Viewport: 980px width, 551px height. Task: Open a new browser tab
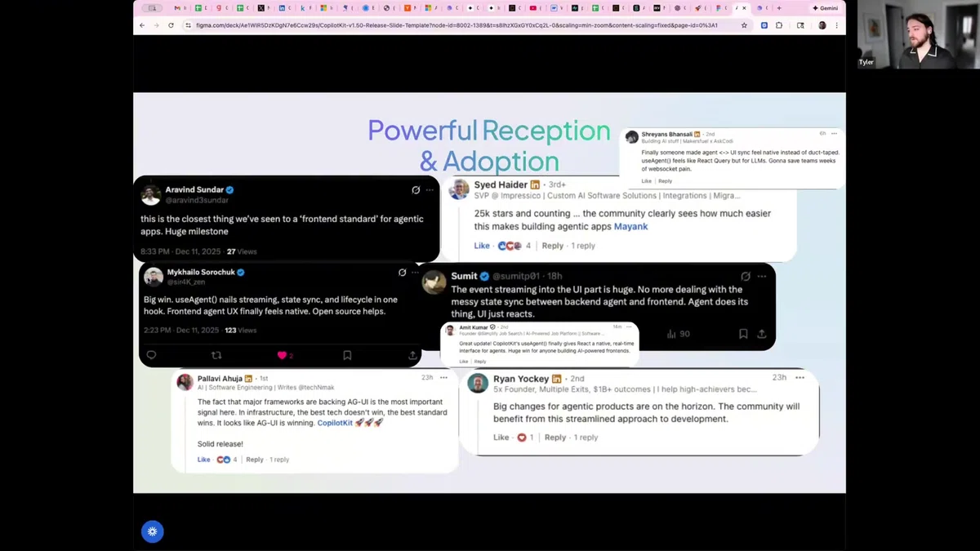[779, 8]
